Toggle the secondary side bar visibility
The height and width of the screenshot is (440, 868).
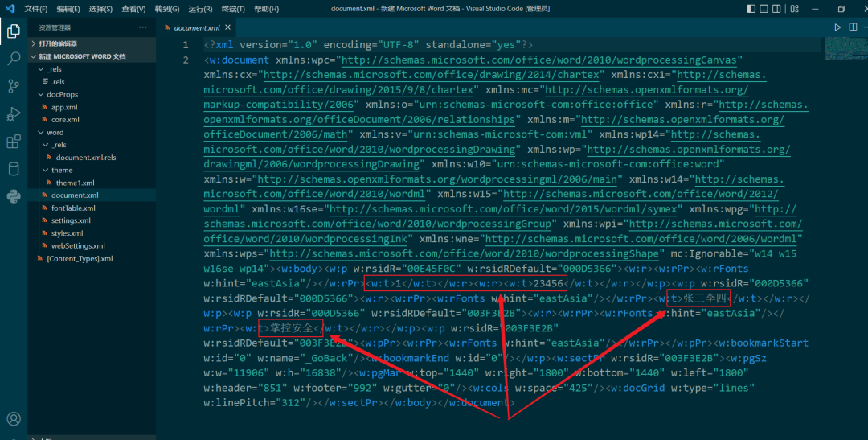click(x=776, y=9)
